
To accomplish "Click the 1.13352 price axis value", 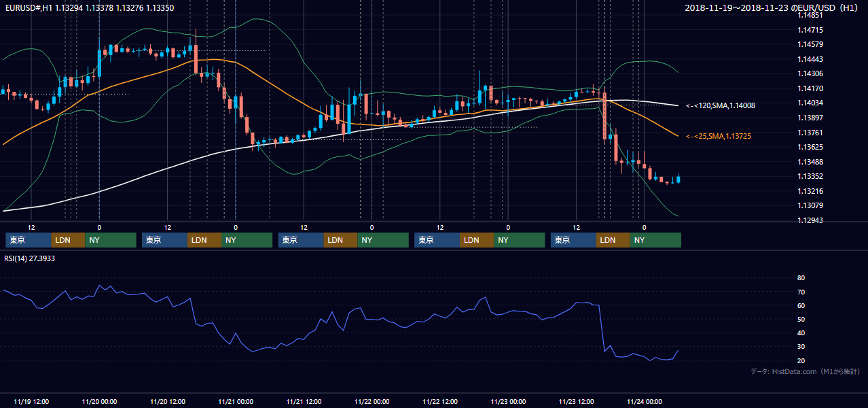I will click(811, 176).
